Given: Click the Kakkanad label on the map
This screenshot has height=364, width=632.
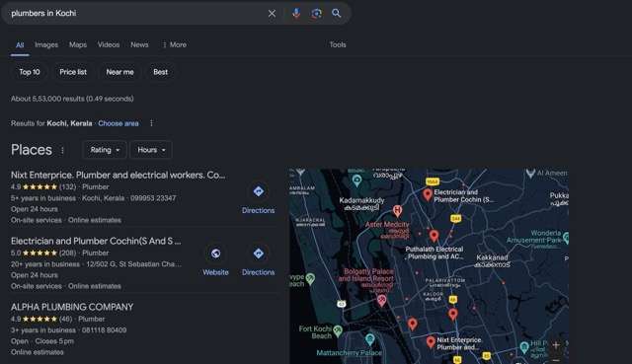Looking at the screenshot, I should click(x=492, y=261).
